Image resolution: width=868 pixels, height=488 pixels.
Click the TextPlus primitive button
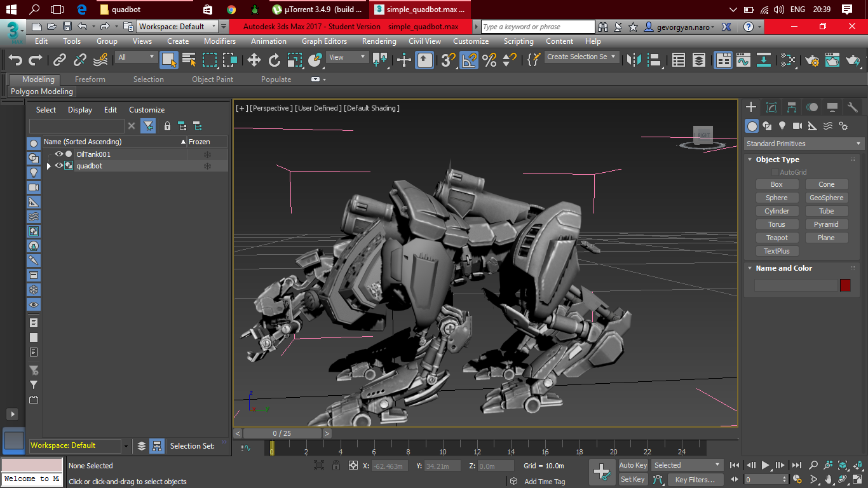pyautogui.click(x=776, y=251)
